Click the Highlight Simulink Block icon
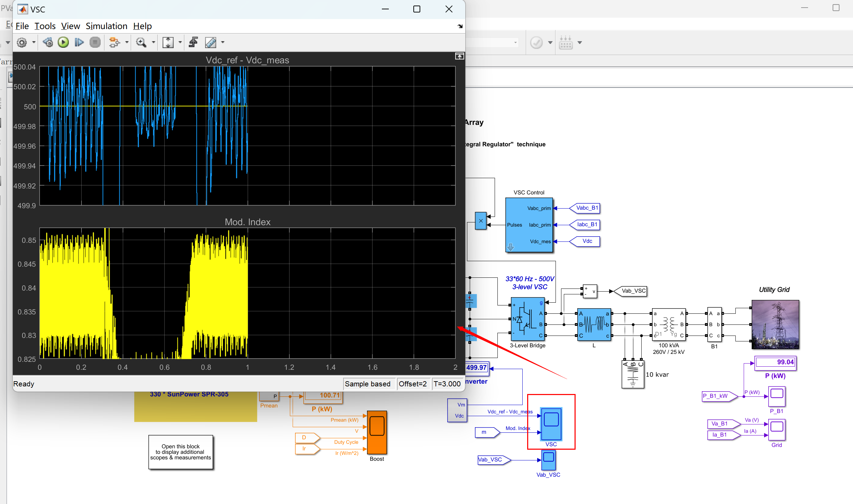The width and height of the screenshot is (853, 504). 114,43
